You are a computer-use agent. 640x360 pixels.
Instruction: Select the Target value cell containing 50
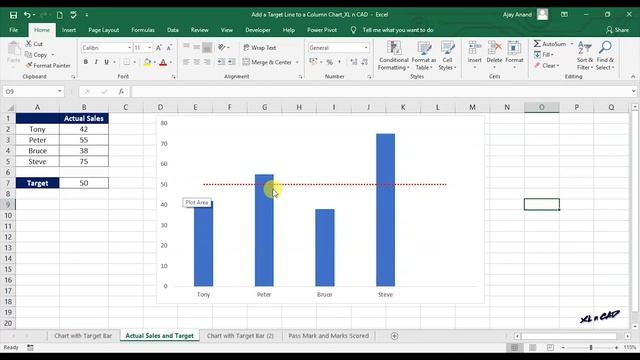pyautogui.click(x=84, y=183)
